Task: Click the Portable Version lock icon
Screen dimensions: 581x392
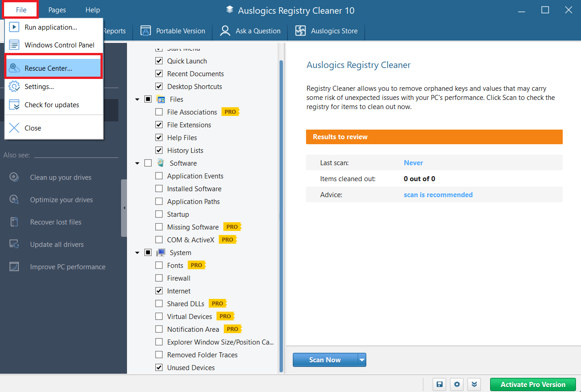Action: click(x=145, y=31)
